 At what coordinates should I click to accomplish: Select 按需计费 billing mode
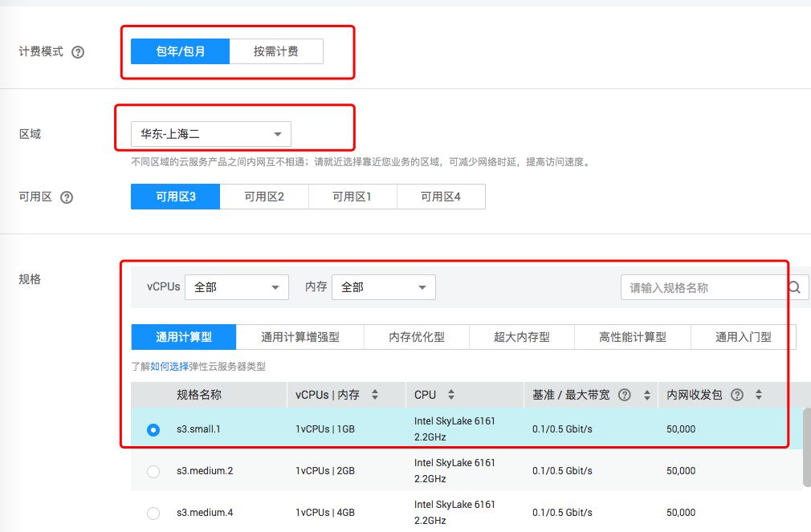coord(276,51)
